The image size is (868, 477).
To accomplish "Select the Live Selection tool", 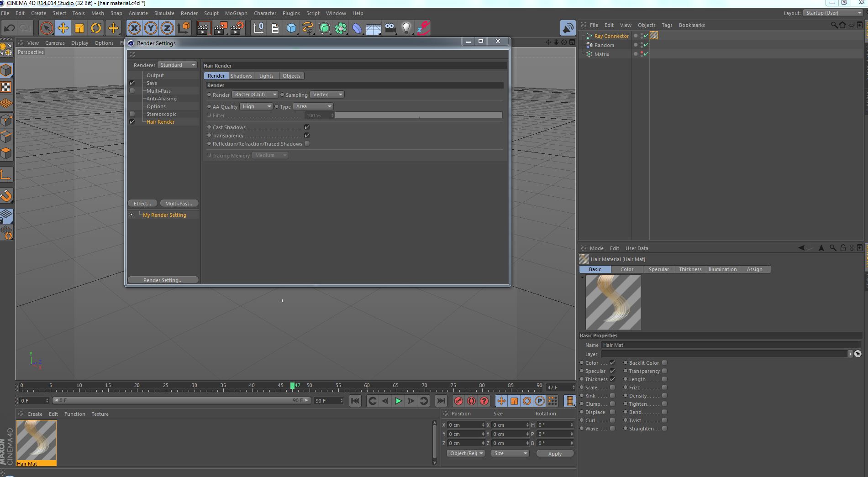I will [46, 28].
